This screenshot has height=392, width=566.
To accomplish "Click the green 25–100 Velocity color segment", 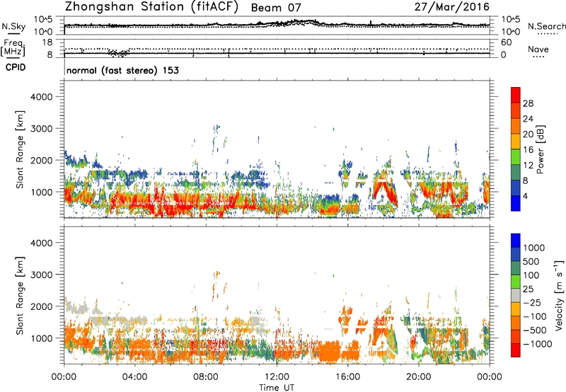I will [516, 282].
